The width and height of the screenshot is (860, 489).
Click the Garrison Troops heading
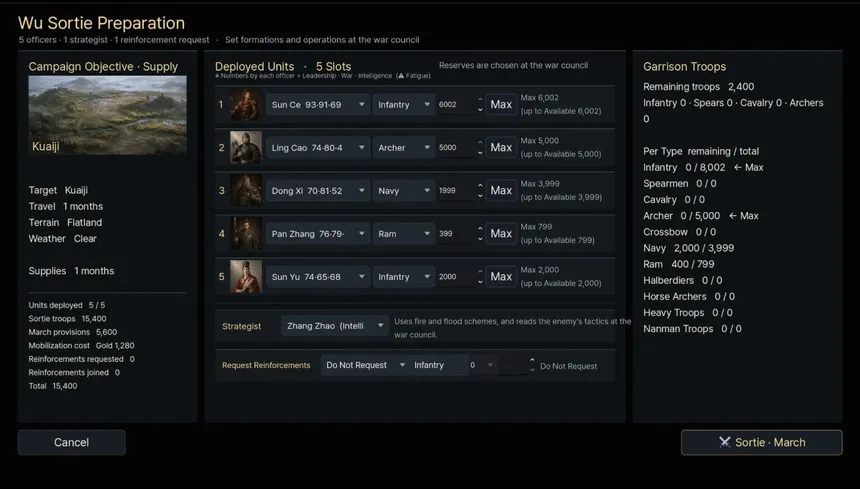(684, 67)
